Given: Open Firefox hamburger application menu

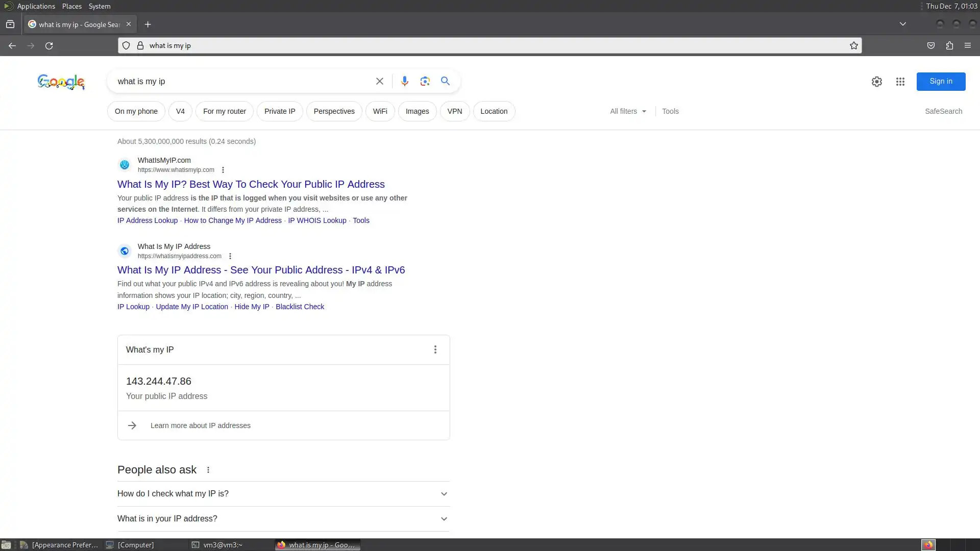Looking at the screenshot, I should tap(967, 45).
